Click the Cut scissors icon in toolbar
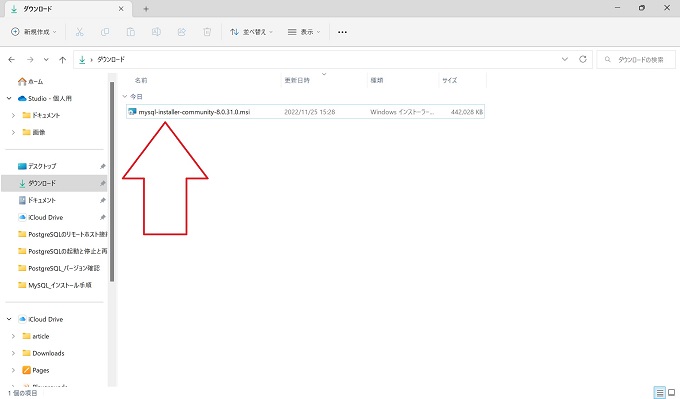This screenshot has width=680, height=399. pos(79,32)
